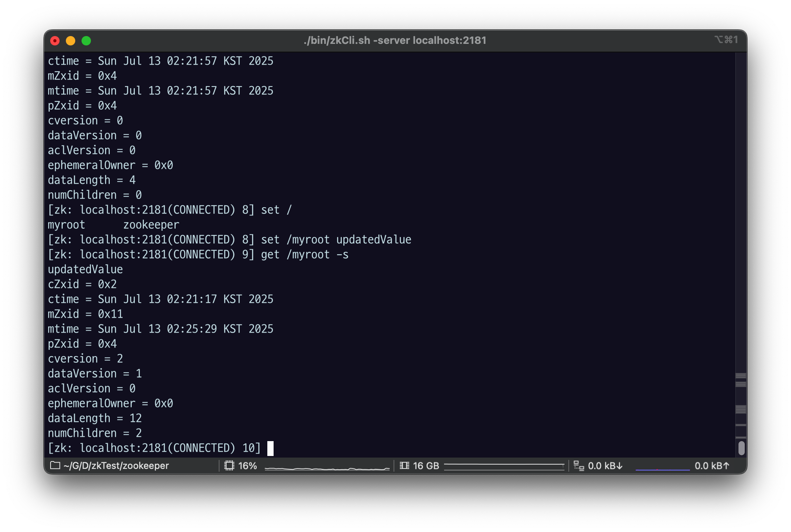The width and height of the screenshot is (791, 532).
Task: Click the 'updatedValue' output line
Action: click(85, 270)
